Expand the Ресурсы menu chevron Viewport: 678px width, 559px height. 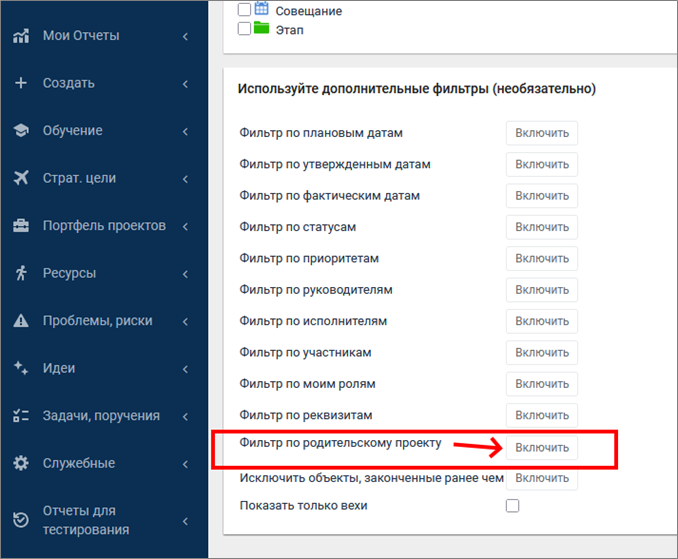click(185, 274)
